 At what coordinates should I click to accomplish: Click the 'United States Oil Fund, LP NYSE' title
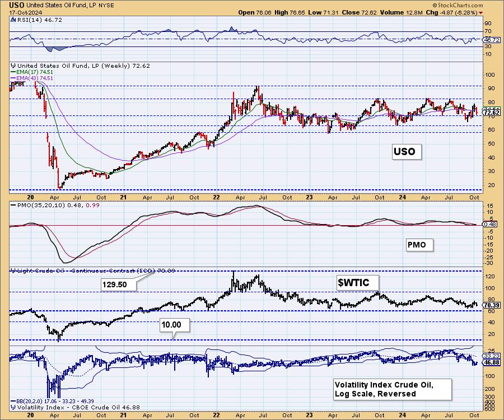tap(70, 5)
